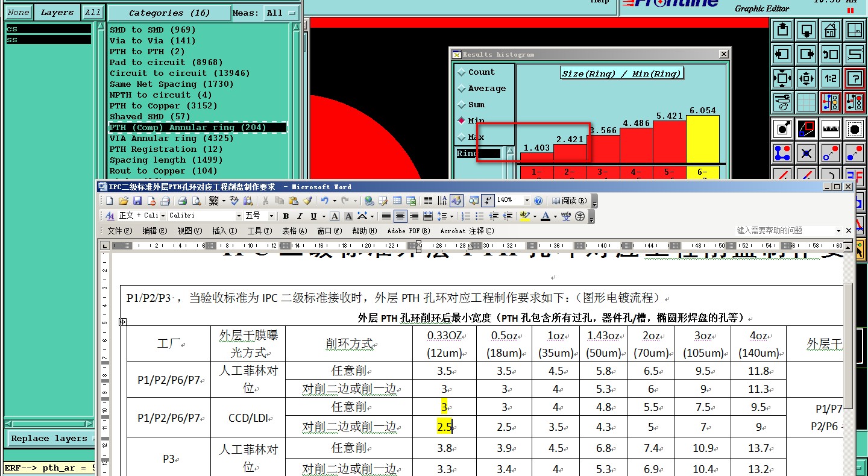Click the 1:2 zoom scale icon

831,78
